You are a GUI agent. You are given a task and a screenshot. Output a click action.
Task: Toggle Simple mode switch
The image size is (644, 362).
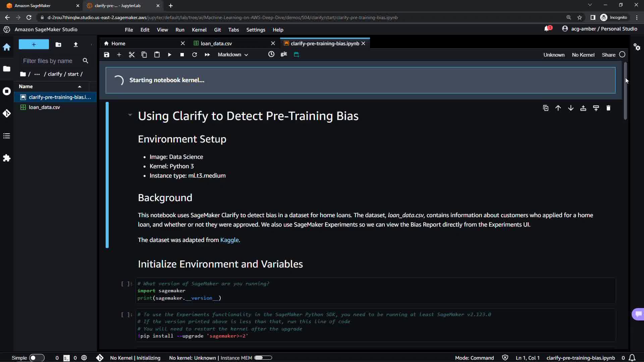[37, 358]
